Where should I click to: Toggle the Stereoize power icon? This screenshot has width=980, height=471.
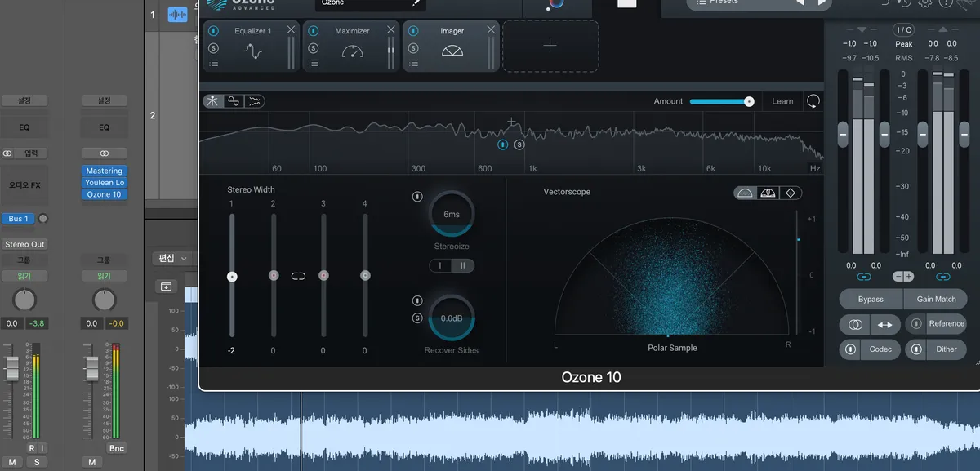pos(417,196)
